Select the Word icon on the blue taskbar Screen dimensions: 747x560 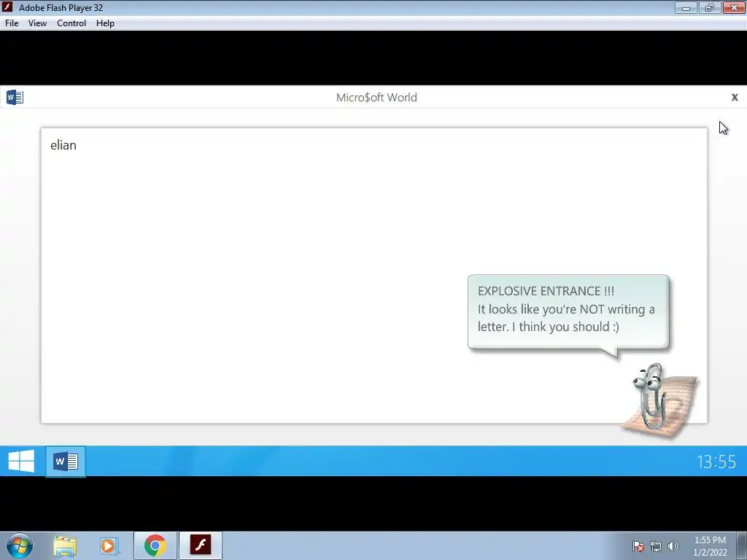pyautogui.click(x=66, y=461)
